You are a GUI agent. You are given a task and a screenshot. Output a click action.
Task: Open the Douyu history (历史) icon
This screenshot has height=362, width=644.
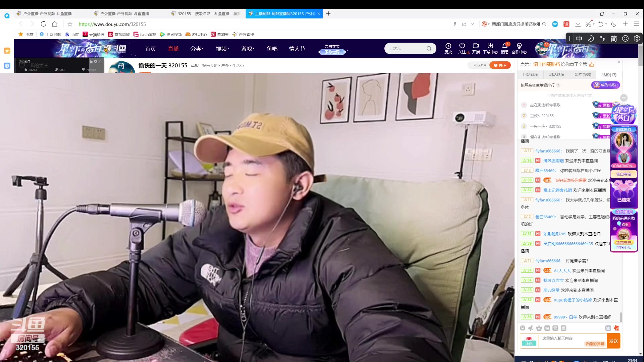pos(448,48)
